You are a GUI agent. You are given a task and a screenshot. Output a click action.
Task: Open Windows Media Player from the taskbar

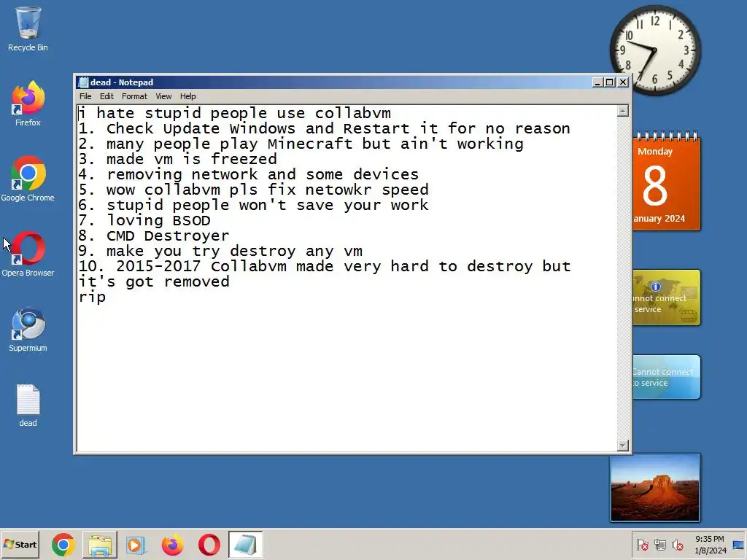point(135,545)
